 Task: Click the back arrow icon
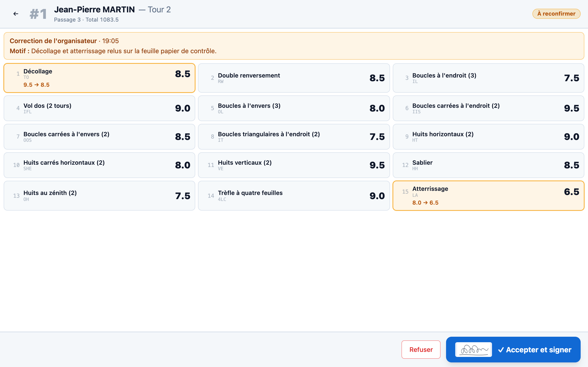tap(16, 14)
